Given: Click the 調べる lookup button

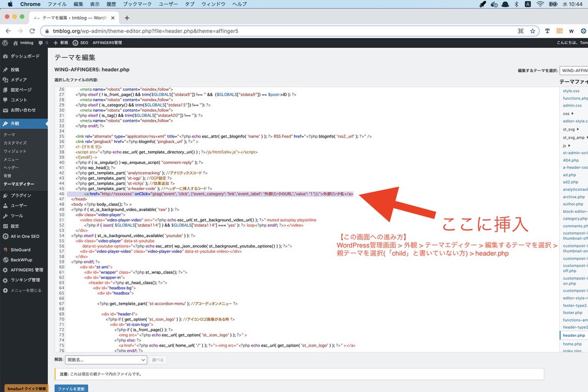Looking at the screenshot, I should [x=158, y=360].
